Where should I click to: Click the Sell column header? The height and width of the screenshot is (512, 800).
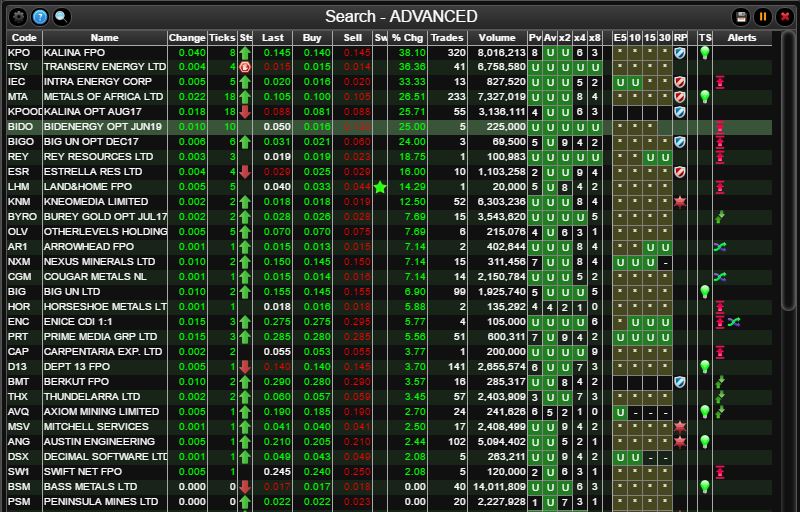pyautogui.click(x=353, y=38)
